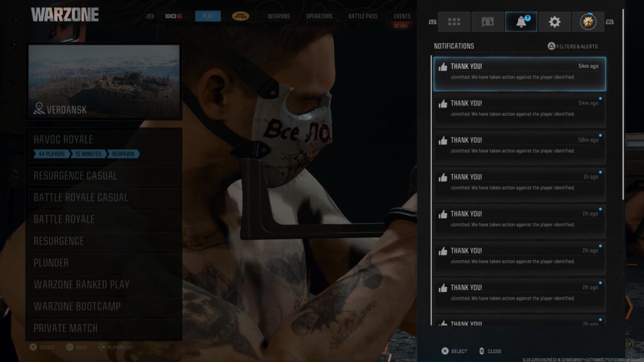
Task: Click the notifications panel scrollbar
Action: (623, 105)
